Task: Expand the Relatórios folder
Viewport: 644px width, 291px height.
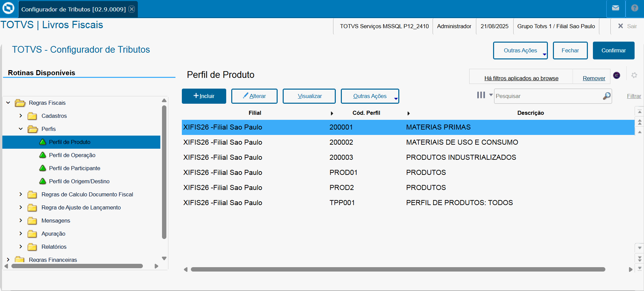Action: pyautogui.click(x=21, y=247)
